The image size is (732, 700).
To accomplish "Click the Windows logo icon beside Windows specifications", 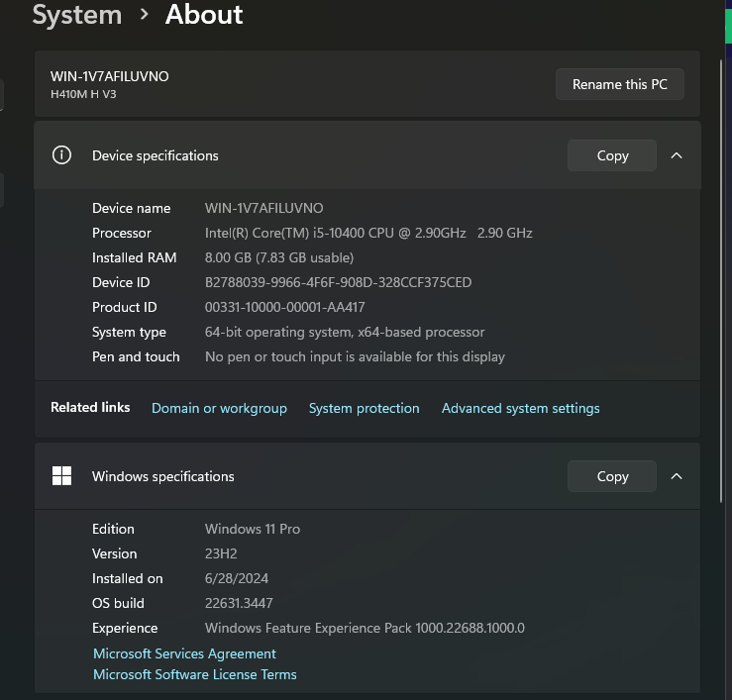I will click(x=61, y=476).
